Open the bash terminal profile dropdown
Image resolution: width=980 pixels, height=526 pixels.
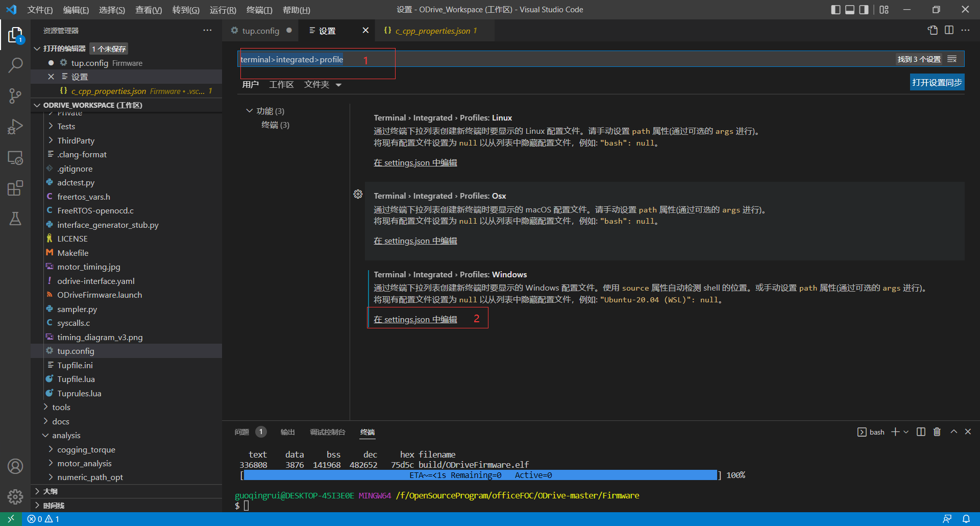pos(906,432)
